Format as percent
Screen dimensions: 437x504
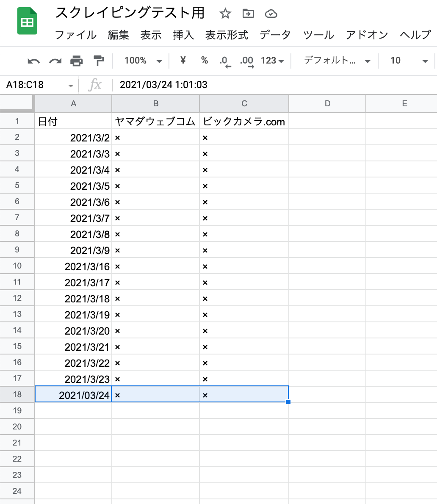pyautogui.click(x=205, y=60)
